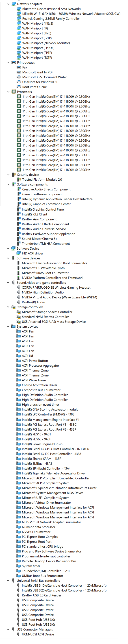Collapse the Print queues category

coord(8,62)
